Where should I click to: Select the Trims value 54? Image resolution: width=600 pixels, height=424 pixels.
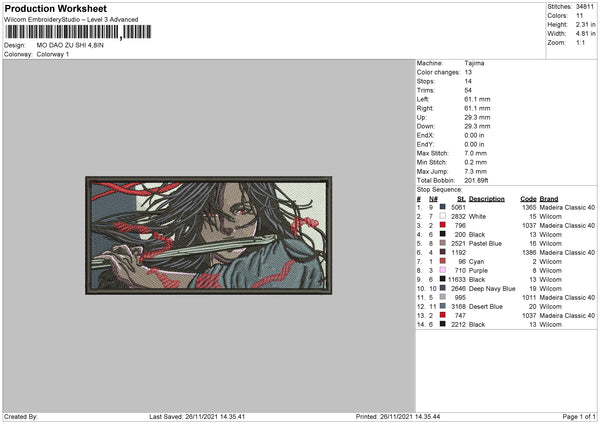point(468,90)
